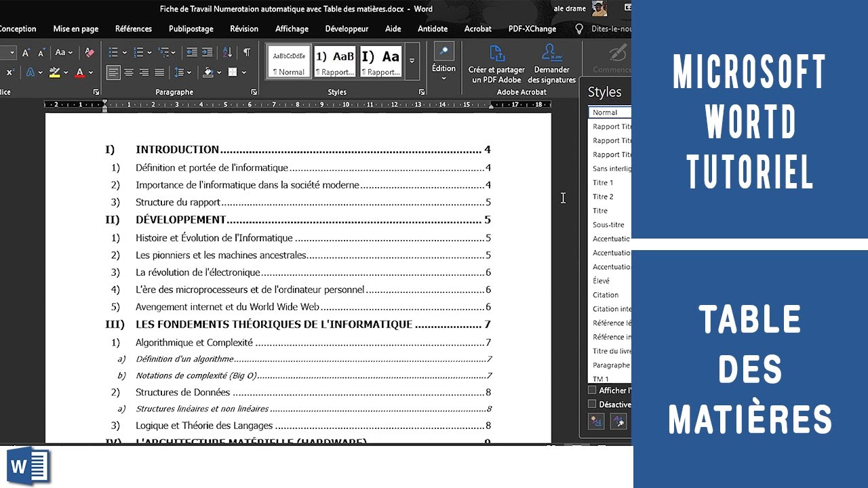
Task: Open line spacing options
Action: pos(179,72)
